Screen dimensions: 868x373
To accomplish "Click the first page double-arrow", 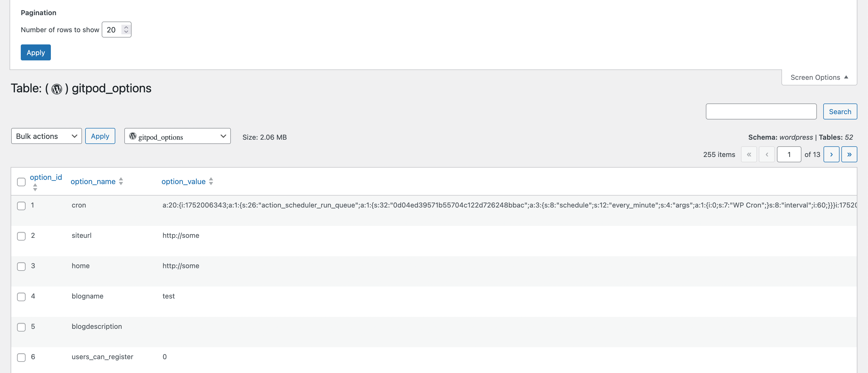I will point(749,155).
